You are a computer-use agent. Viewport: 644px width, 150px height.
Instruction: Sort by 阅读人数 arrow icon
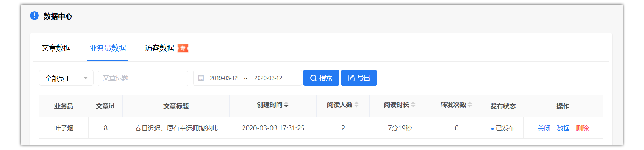pyautogui.click(x=356, y=105)
